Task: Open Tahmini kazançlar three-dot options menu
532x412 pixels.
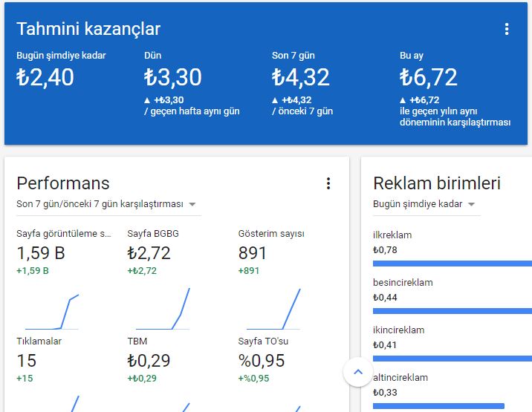Action: pyautogui.click(x=507, y=30)
